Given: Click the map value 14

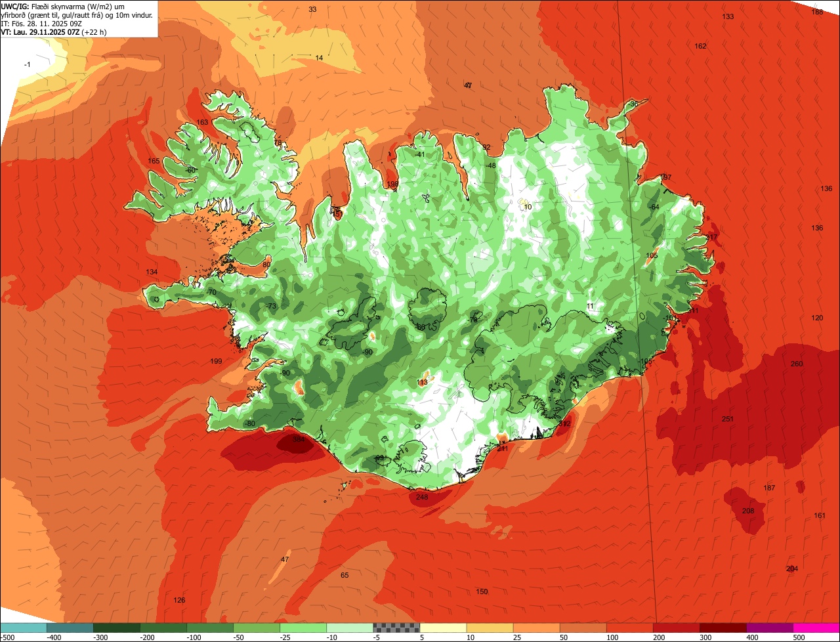Looking at the screenshot, I should coord(319,58).
